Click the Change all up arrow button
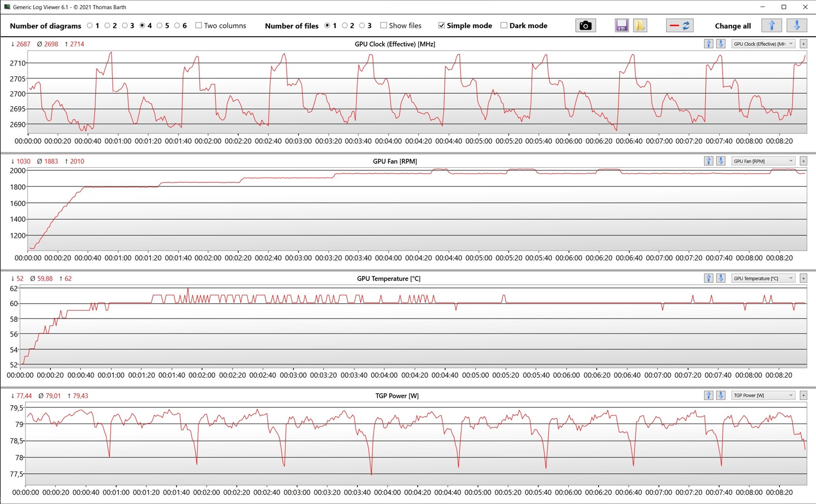 pos(772,25)
